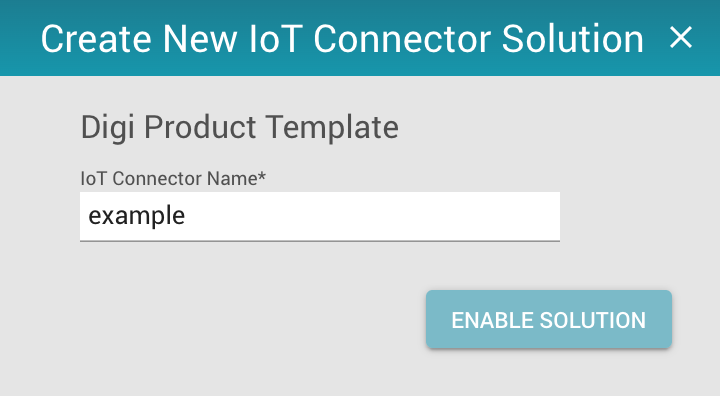Click the IoT Connector Name* label
The width and height of the screenshot is (720, 396).
[x=173, y=178]
